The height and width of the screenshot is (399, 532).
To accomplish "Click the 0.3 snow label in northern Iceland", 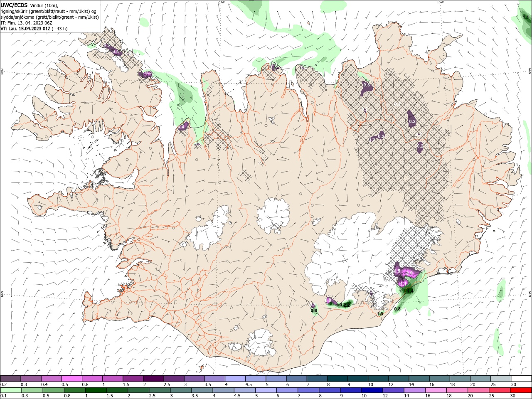I will coord(366,85).
